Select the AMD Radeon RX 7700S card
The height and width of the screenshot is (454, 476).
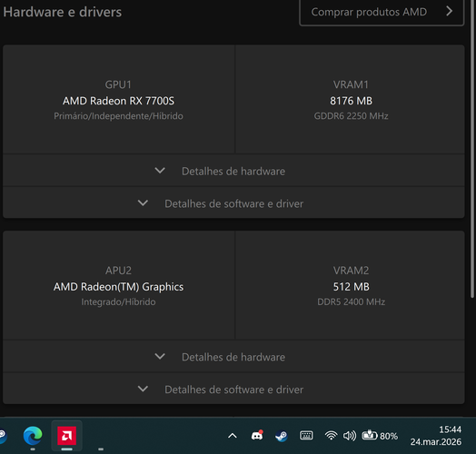click(x=118, y=100)
